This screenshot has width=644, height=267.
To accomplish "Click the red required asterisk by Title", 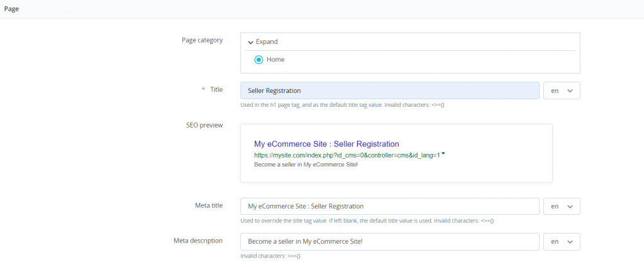I will coord(203,90).
